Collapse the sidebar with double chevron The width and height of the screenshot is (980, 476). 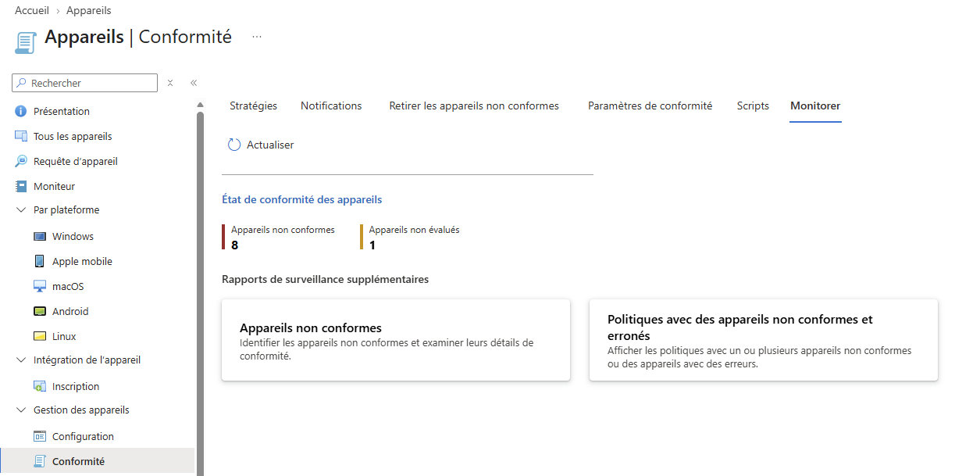click(x=194, y=83)
